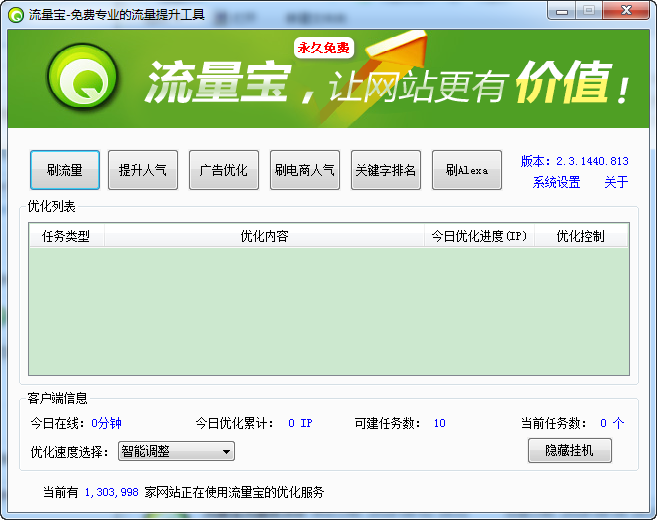
Task: Choose the 刷电商人气 button
Action: click(305, 170)
